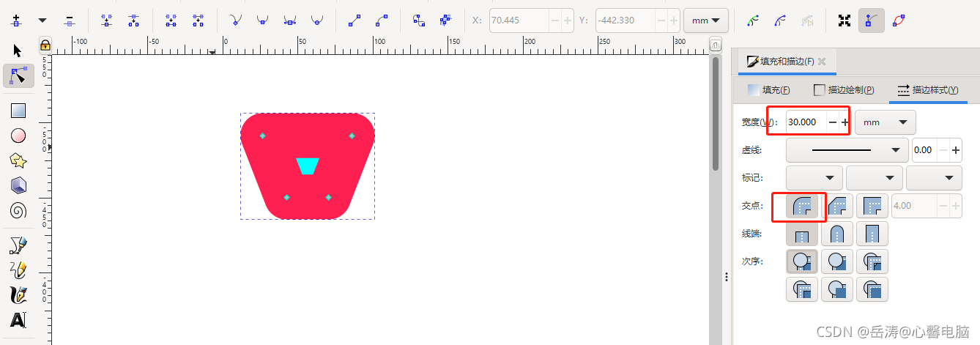Viewport: 980px width, 345px height.
Task: Select the Selector arrow tool
Action: [18, 50]
